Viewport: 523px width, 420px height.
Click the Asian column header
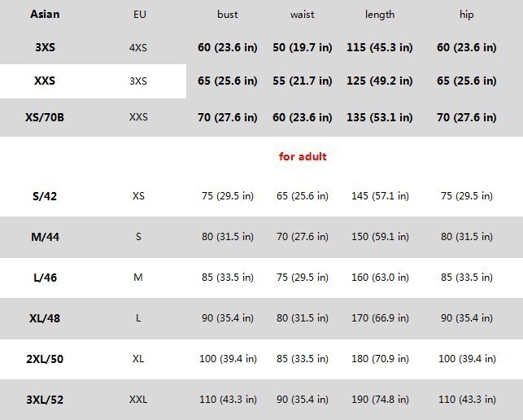45,15
